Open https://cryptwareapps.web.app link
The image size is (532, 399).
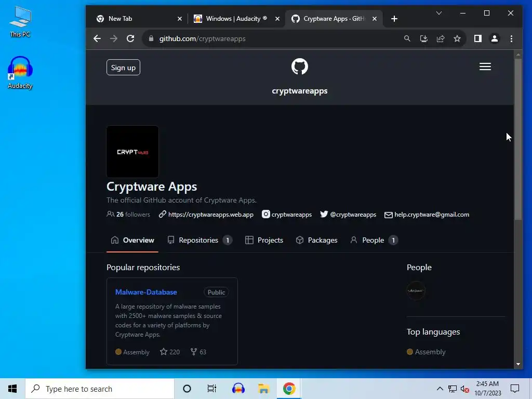206,215
